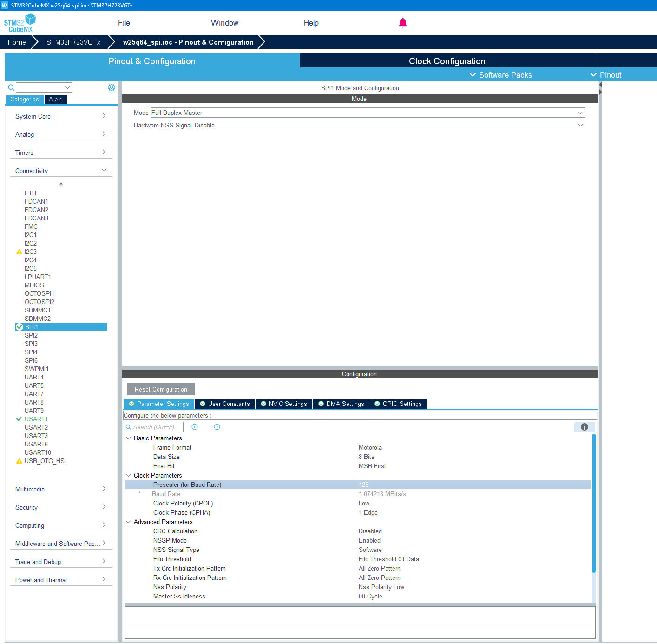The height and width of the screenshot is (644, 657).
Task: Open the SPI Mode dropdown (Full-Duplex Master)
Action: [368, 113]
